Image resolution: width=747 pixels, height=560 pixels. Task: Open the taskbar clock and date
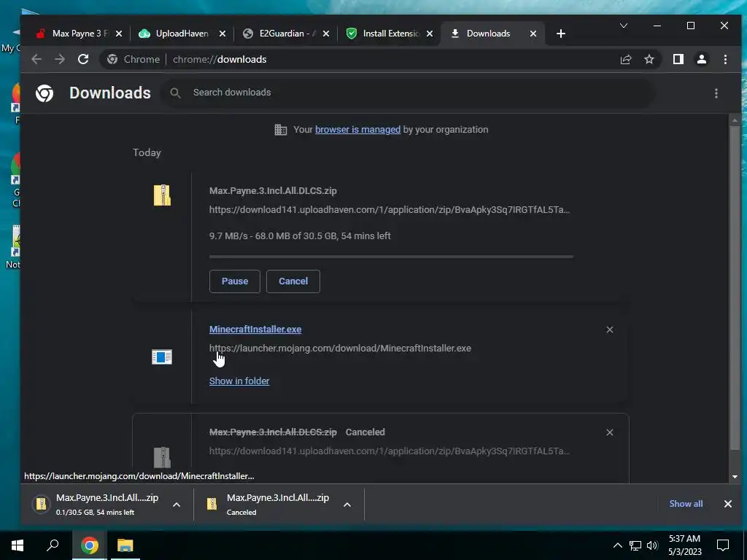(x=684, y=545)
